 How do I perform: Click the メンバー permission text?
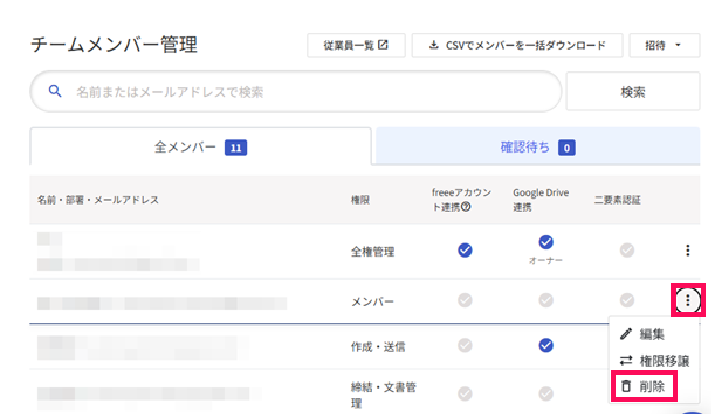click(372, 301)
